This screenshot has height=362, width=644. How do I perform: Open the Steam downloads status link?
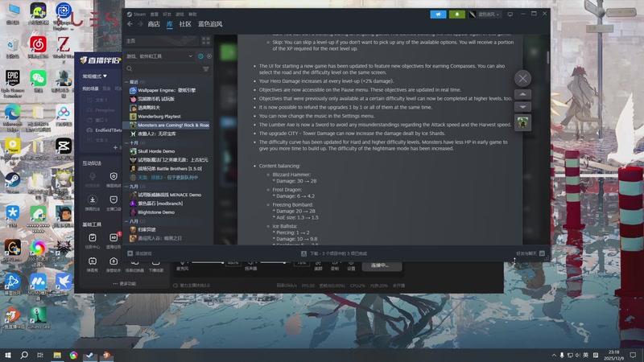click(334, 253)
